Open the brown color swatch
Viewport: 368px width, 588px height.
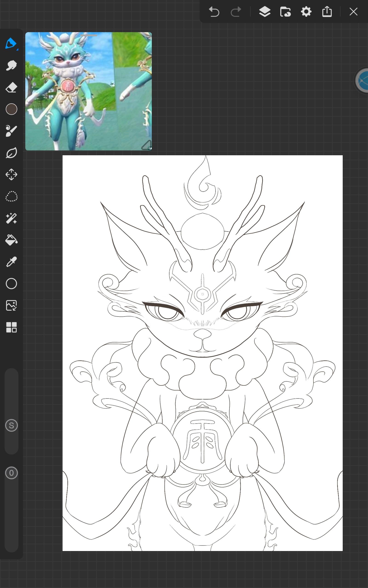pyautogui.click(x=11, y=109)
